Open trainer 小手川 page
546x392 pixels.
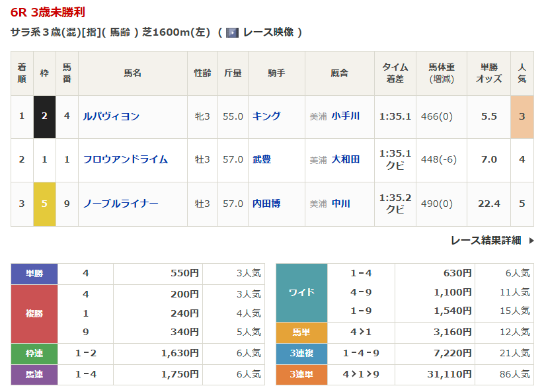click(x=346, y=116)
